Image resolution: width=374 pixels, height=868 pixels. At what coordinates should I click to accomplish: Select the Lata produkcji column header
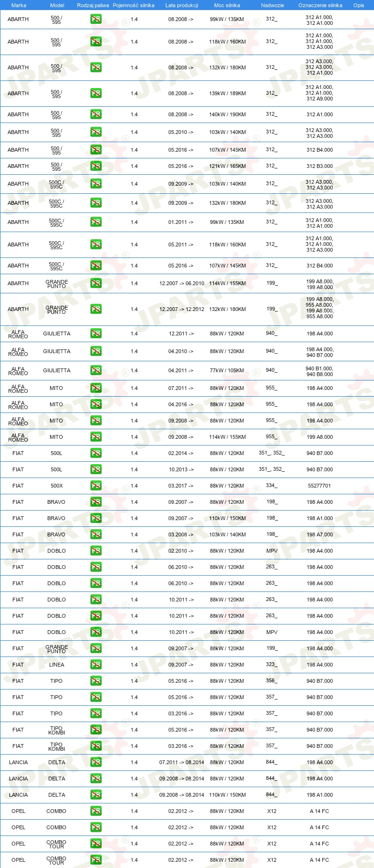click(182, 5)
